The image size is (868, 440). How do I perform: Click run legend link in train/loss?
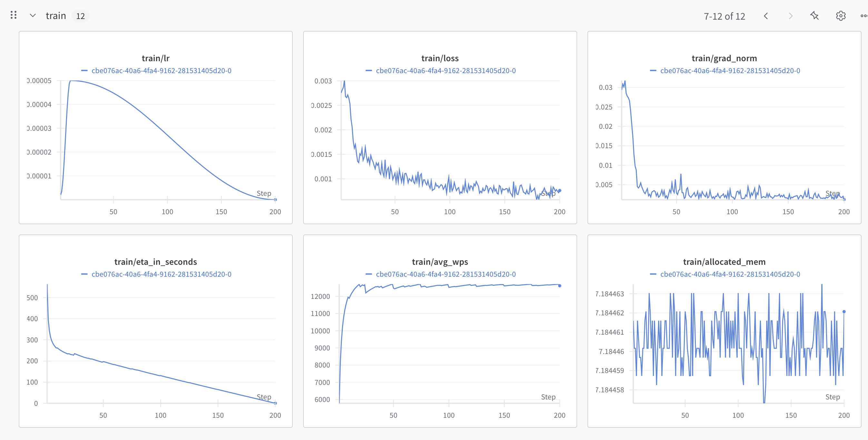[x=446, y=71]
